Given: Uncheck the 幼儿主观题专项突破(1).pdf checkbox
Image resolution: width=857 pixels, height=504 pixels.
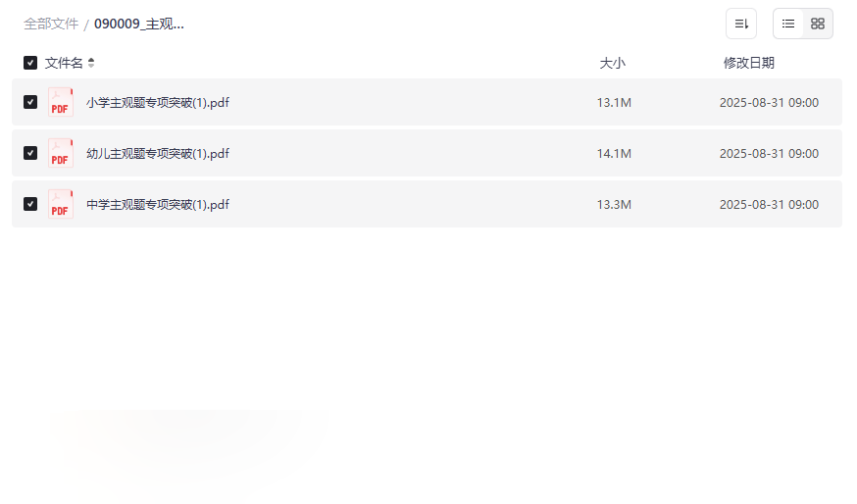Looking at the screenshot, I should click(x=30, y=153).
